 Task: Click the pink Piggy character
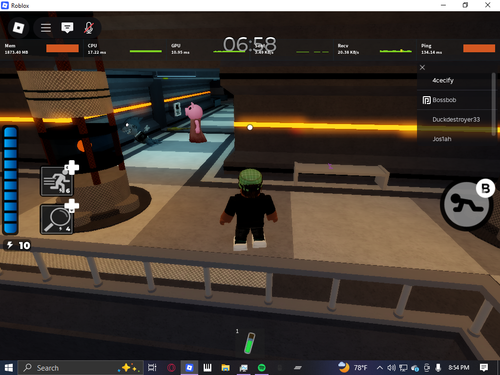[x=196, y=122]
